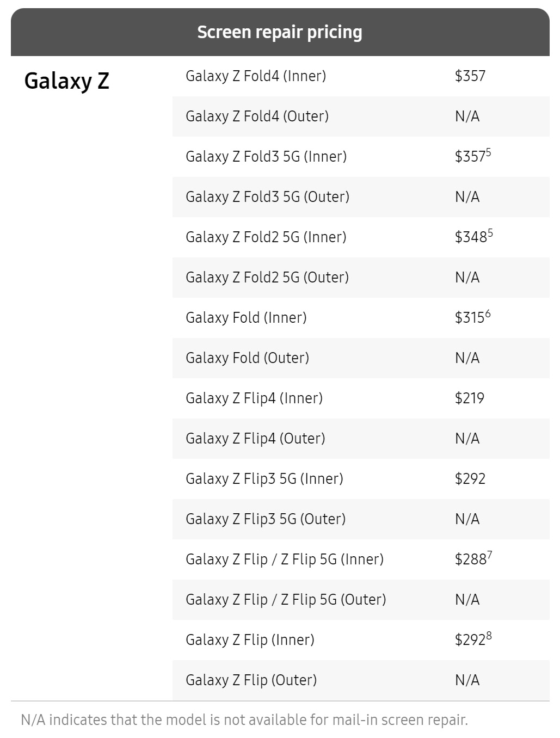The height and width of the screenshot is (738, 560).
Task: Click the Screen repair pricing header
Action: (x=280, y=32)
